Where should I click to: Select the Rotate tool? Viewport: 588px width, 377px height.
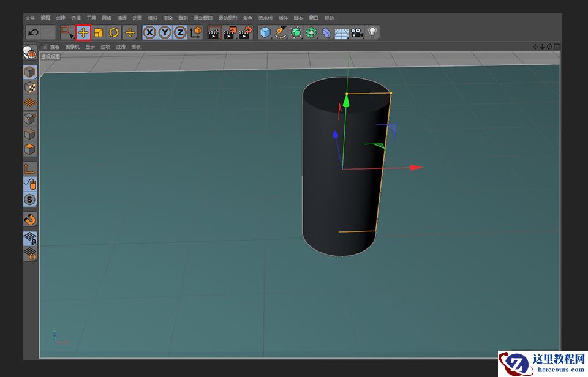[114, 32]
